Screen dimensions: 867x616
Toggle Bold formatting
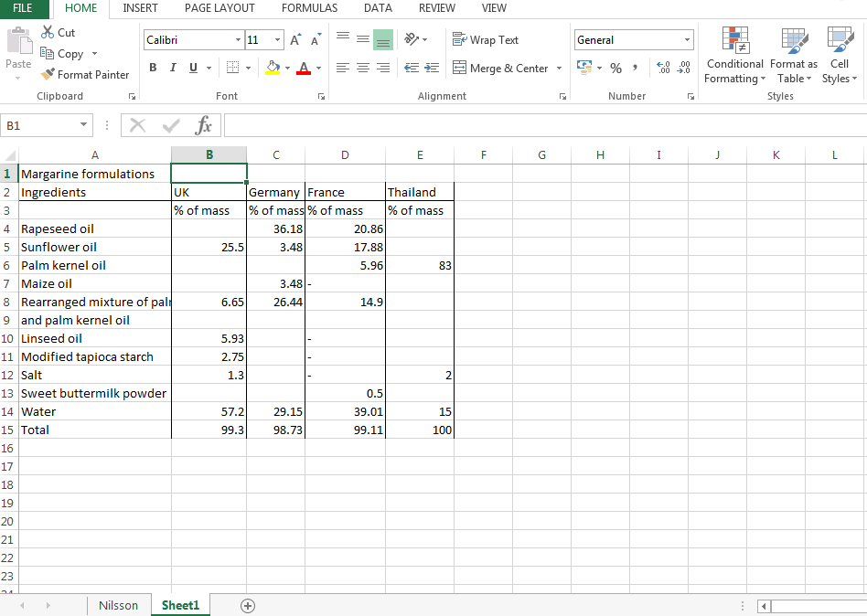153,68
